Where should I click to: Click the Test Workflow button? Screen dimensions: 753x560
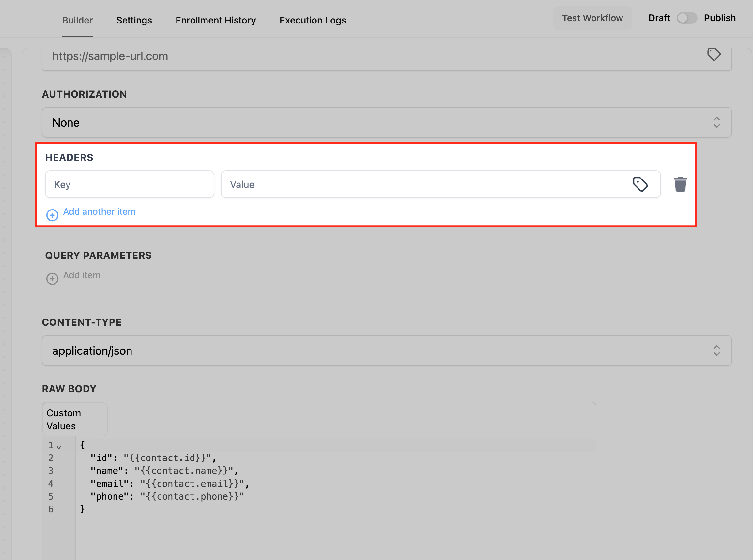click(x=592, y=18)
